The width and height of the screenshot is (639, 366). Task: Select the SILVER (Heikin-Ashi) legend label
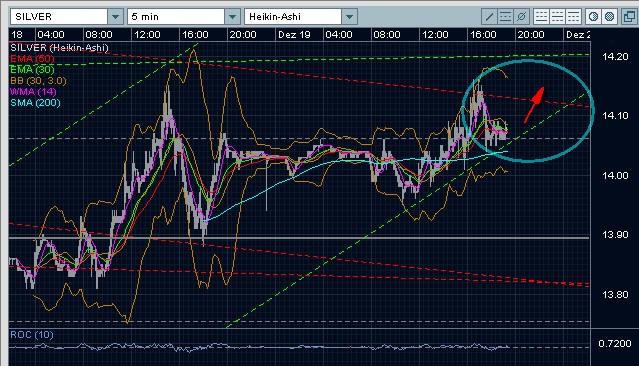point(59,48)
